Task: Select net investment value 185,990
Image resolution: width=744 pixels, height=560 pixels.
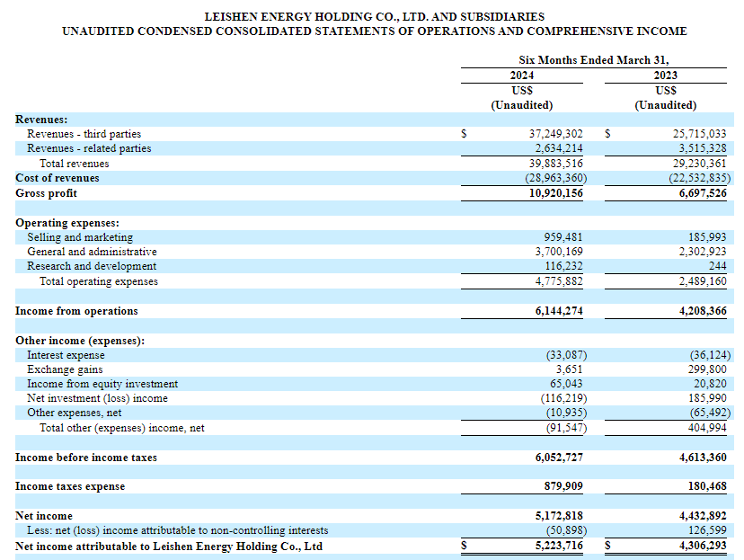Action: point(707,398)
